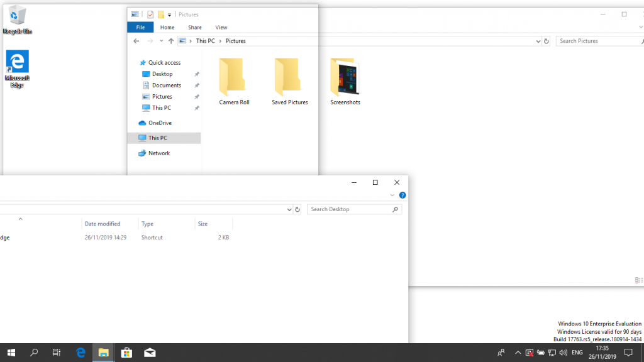
Task: Select the 26/11/2019 14:29 file row date
Action: (106, 238)
